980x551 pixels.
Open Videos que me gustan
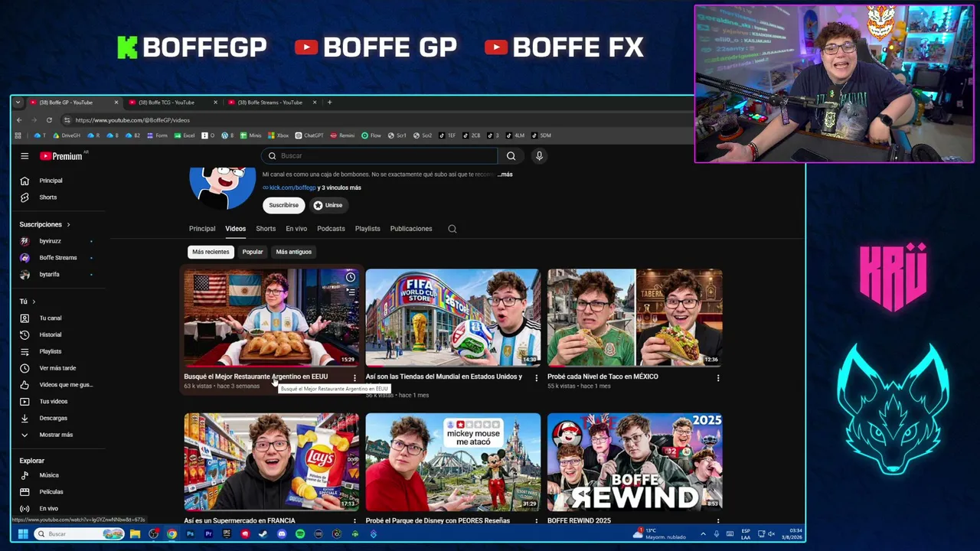click(65, 385)
